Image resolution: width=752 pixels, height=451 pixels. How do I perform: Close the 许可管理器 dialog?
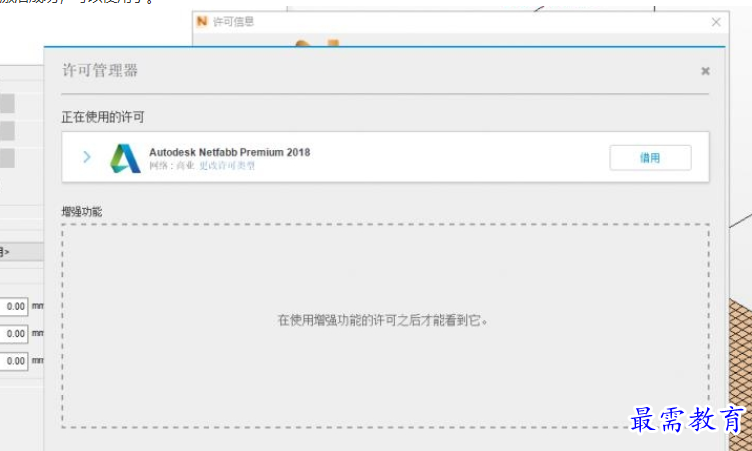point(705,71)
